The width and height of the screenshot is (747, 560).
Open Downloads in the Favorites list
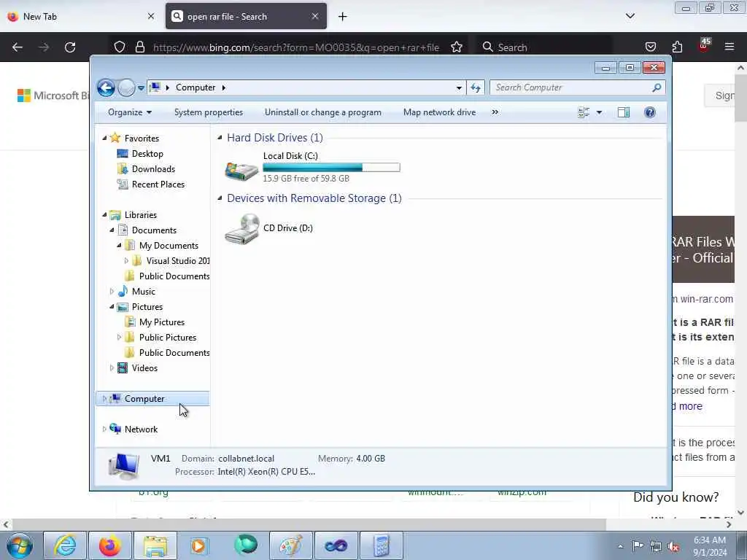pos(153,169)
